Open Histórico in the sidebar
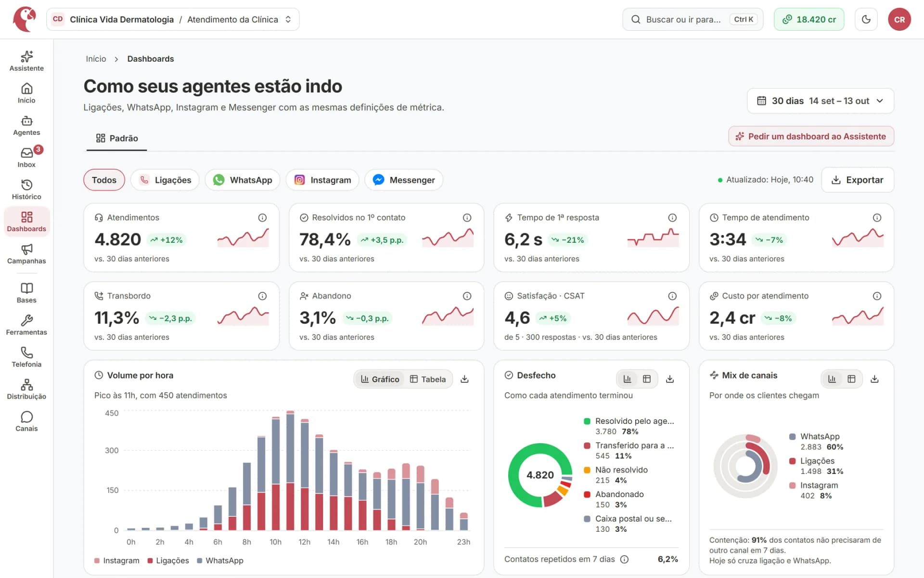This screenshot has width=924, height=578. point(26,189)
